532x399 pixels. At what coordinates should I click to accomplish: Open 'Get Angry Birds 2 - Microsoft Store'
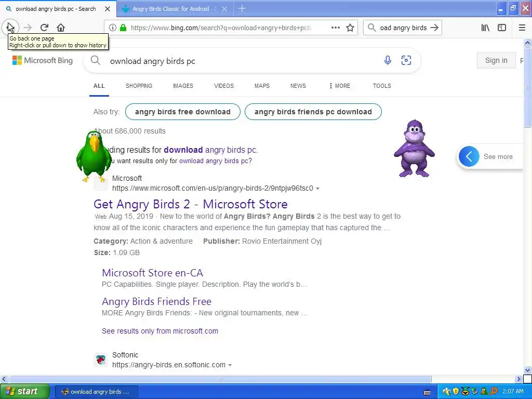190,204
